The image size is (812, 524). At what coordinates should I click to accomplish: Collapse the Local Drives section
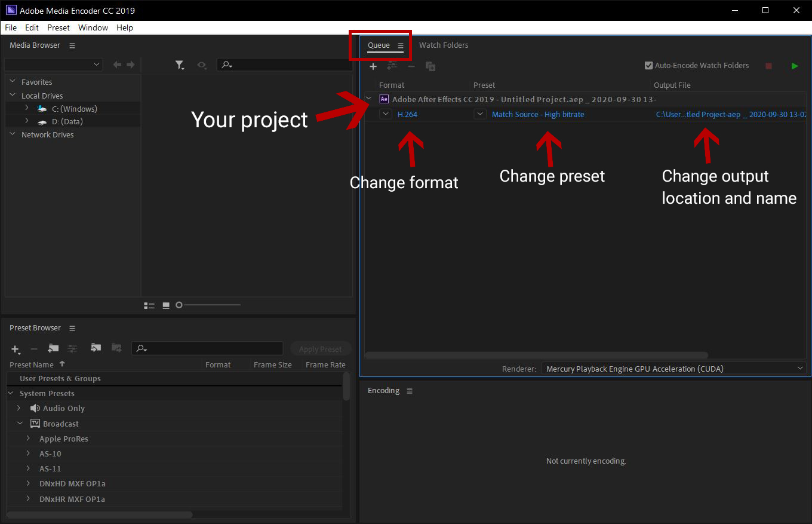click(x=13, y=95)
